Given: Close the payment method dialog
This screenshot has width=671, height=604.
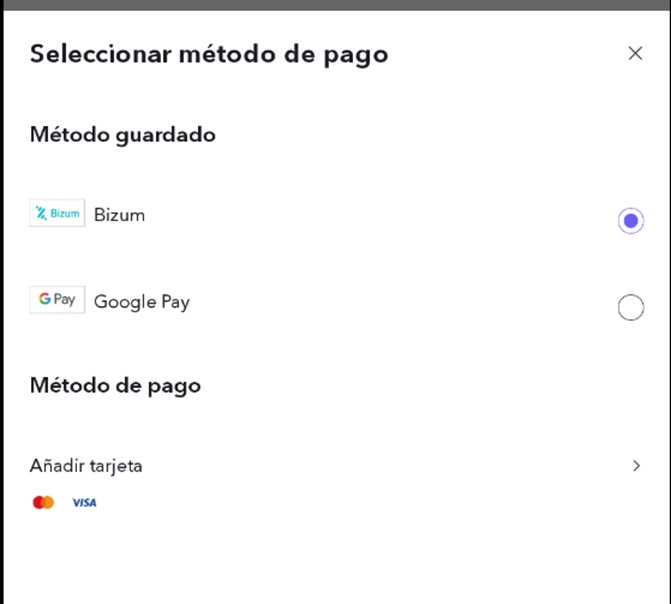Looking at the screenshot, I should [x=635, y=53].
